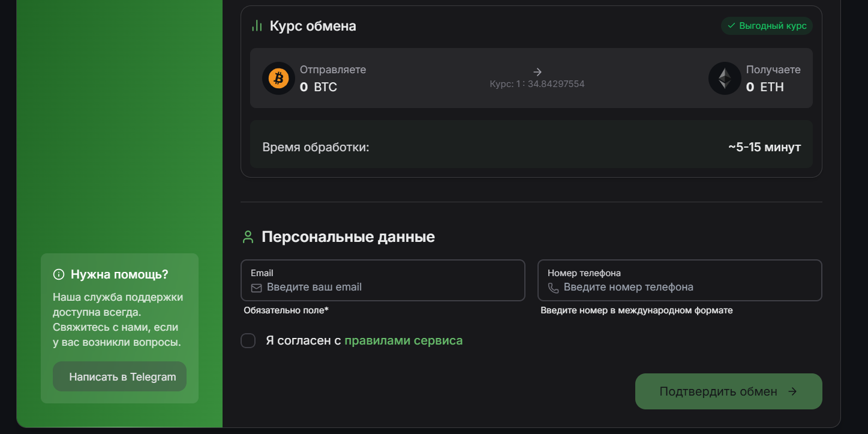Focus the Номер телефона input field
This screenshot has height=434, width=868.
[680, 280]
